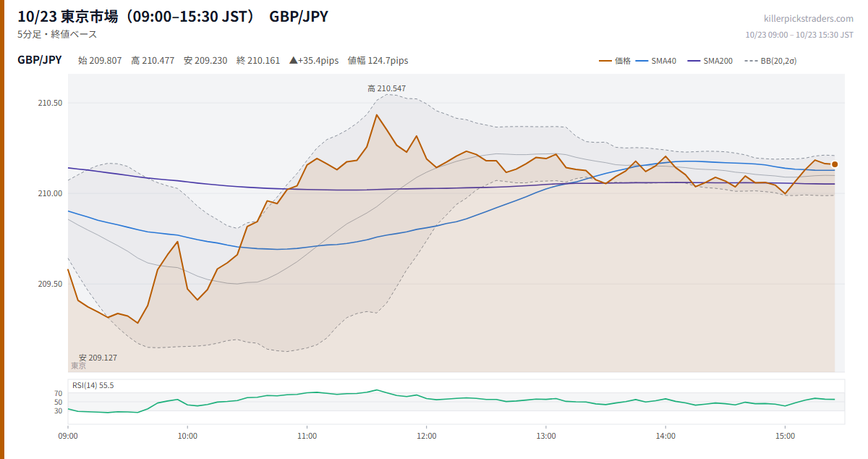Click the 11:00 time axis label

[x=307, y=436]
